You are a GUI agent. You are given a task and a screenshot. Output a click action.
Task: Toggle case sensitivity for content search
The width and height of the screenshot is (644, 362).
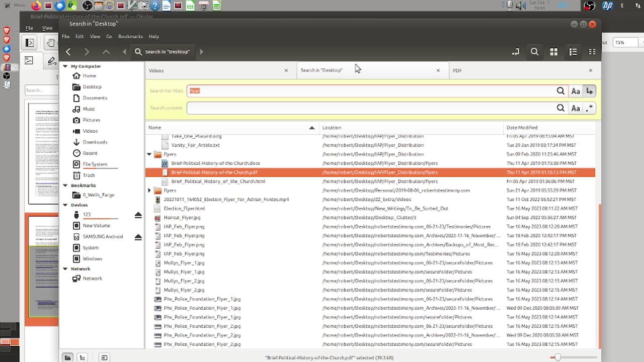tap(576, 108)
